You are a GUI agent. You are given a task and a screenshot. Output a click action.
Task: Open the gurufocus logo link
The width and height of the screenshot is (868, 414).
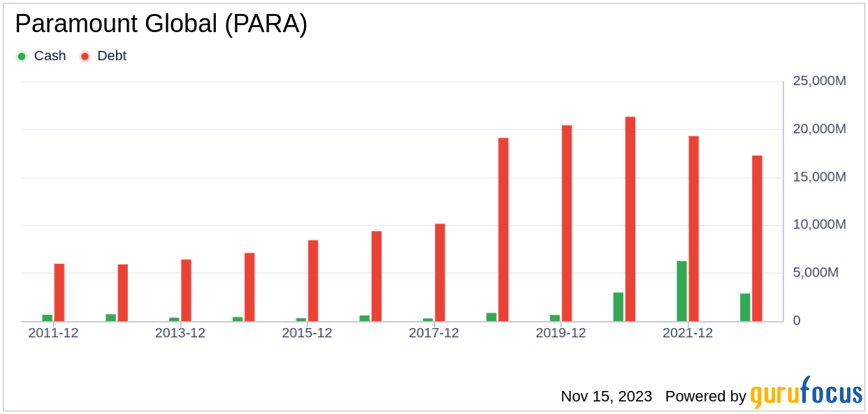pyautogui.click(x=806, y=393)
